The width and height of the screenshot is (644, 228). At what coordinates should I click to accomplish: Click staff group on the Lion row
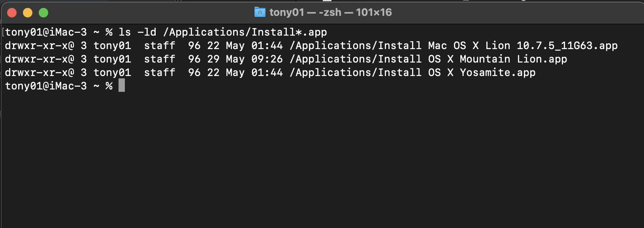tap(160, 46)
